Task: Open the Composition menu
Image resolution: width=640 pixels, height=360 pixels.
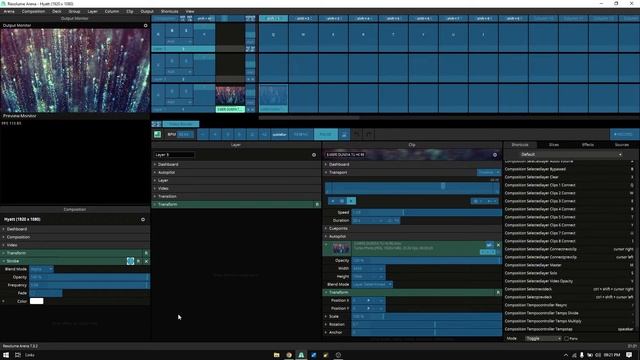Action: tap(33, 11)
